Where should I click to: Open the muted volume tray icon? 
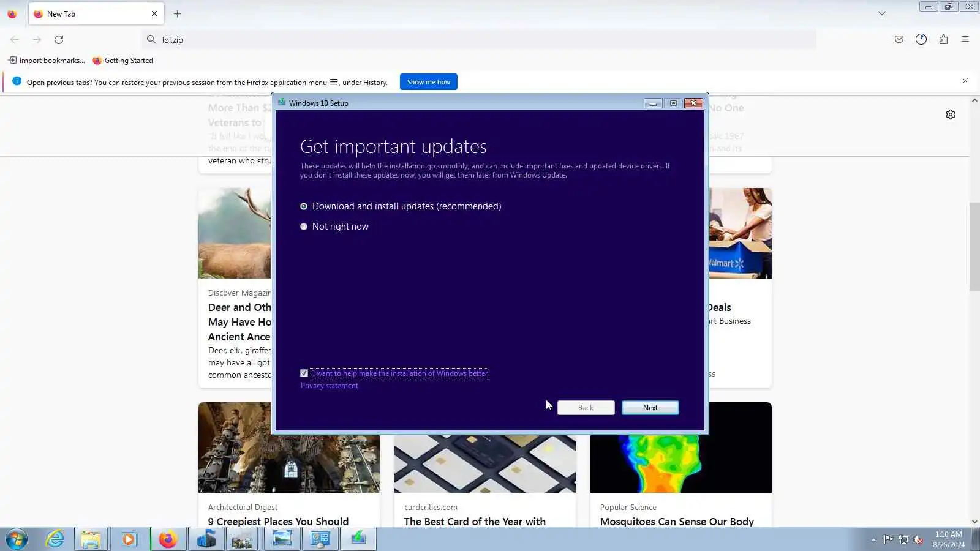[918, 539]
